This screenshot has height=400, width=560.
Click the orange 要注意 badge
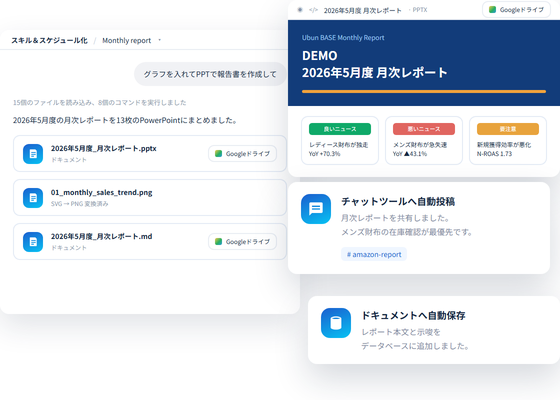pos(508,129)
